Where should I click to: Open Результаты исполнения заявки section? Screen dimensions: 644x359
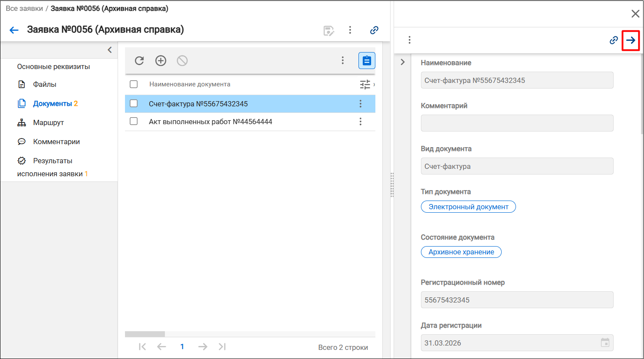point(53,167)
